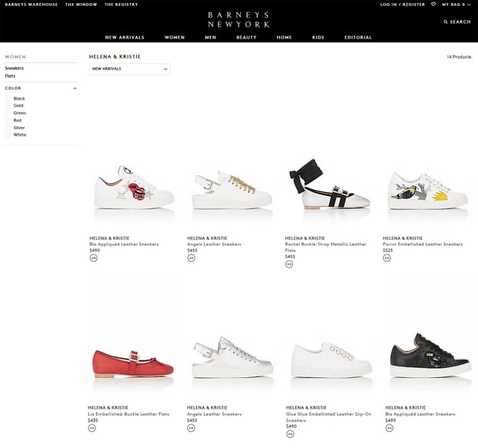This screenshot has width=478, height=448.
Task: Open the New Arrivals sort dropdown
Action: [x=130, y=69]
